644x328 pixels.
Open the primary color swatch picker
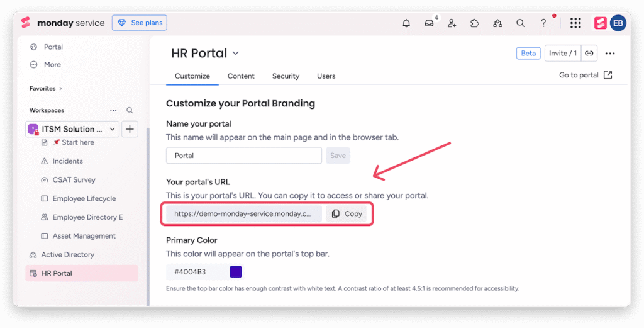click(236, 272)
